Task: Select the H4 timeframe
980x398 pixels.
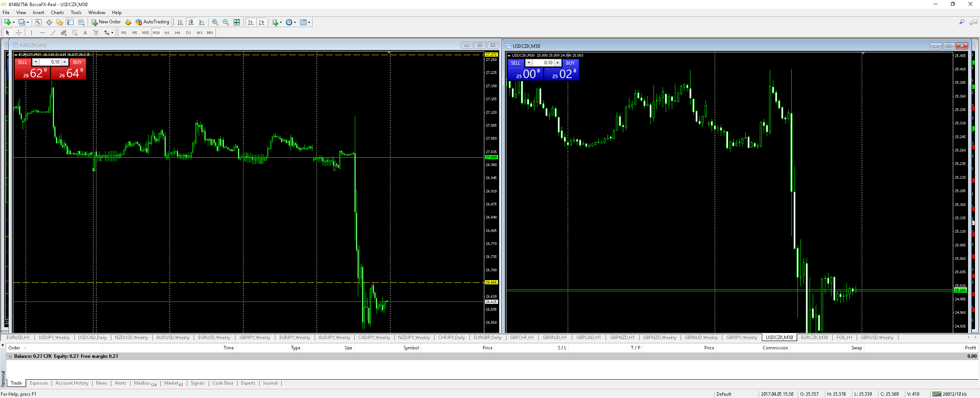Action: tap(177, 33)
